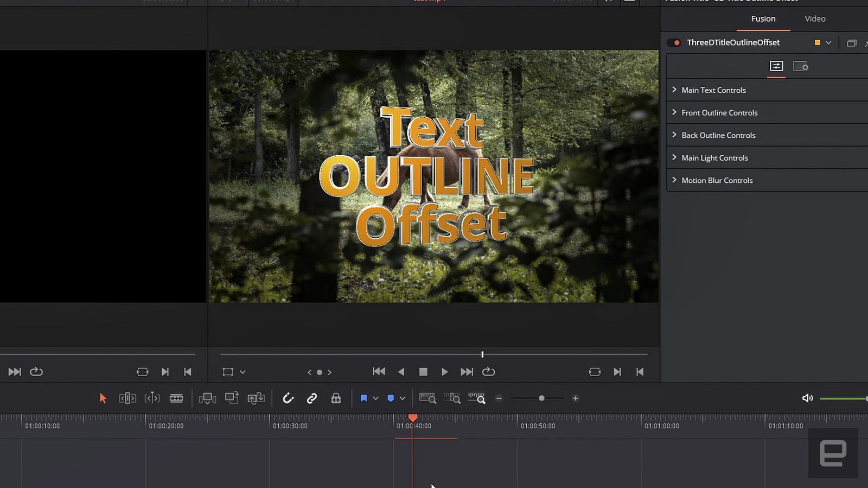This screenshot has height=488, width=868.
Task: Disable the ThreeDTitleOutlineOffset enable switch
Action: coord(674,42)
